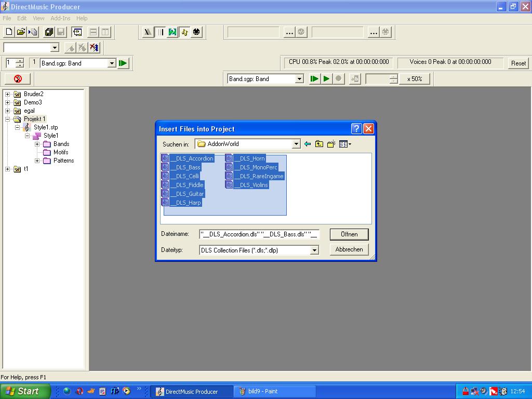
Task: Open the Add-Ins menu
Action: click(60, 18)
